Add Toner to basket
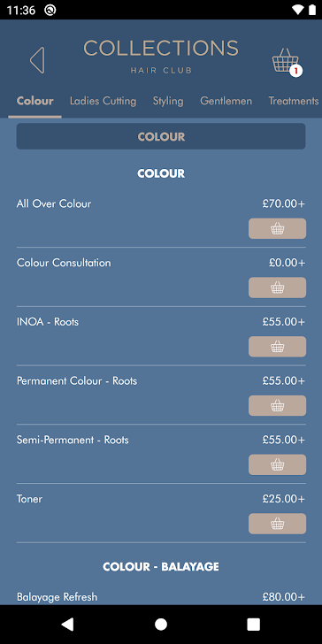Viewport: 322px width, 644px height. (x=277, y=524)
